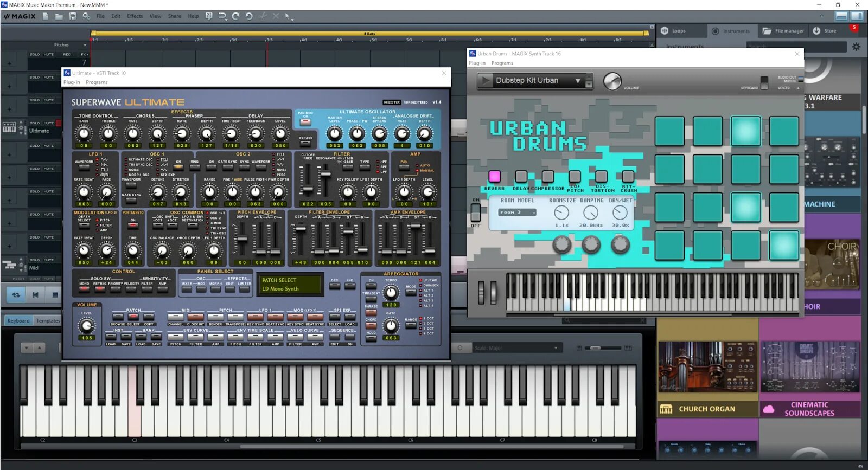Image resolution: width=868 pixels, height=470 pixels.
Task: Click the REGISTER button in Superwave Ultimate
Action: point(392,102)
